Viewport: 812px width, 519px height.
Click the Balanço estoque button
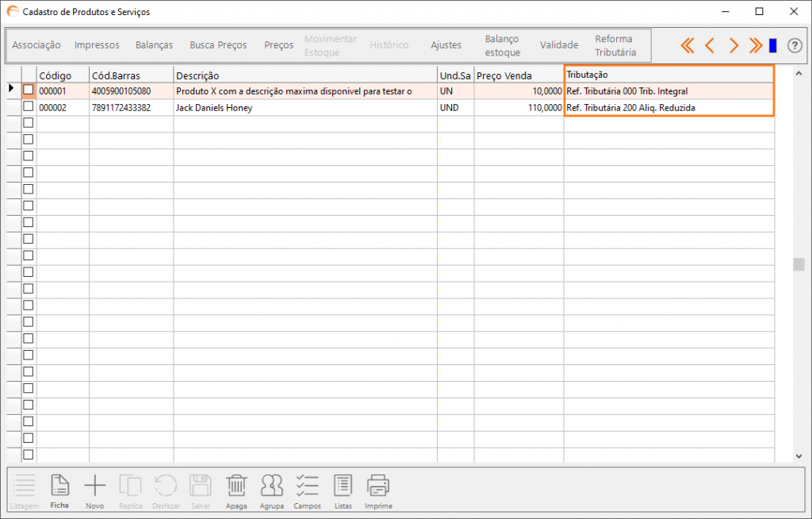click(x=502, y=45)
